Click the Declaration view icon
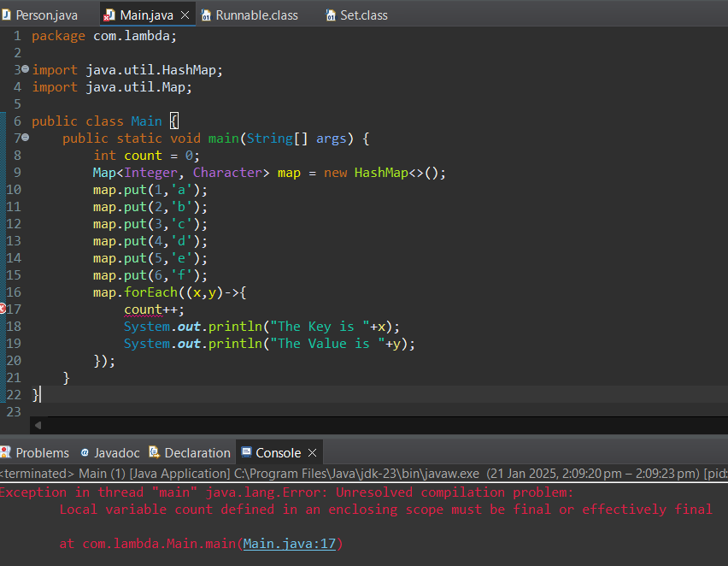The image size is (728, 566). [155, 452]
